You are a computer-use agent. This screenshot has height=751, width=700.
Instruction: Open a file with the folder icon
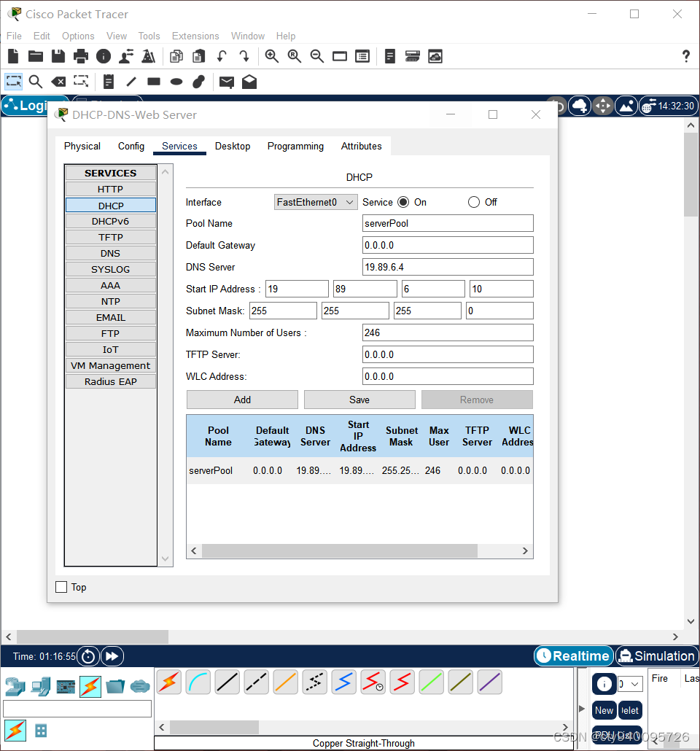[36, 57]
